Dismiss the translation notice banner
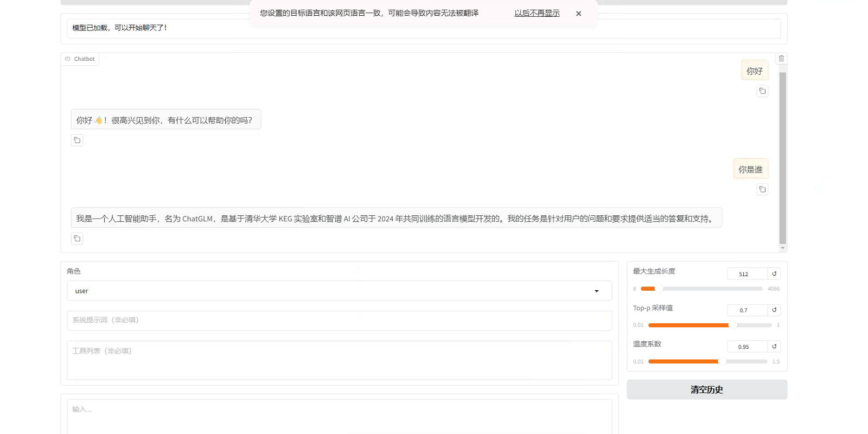868x434 pixels. (x=578, y=14)
